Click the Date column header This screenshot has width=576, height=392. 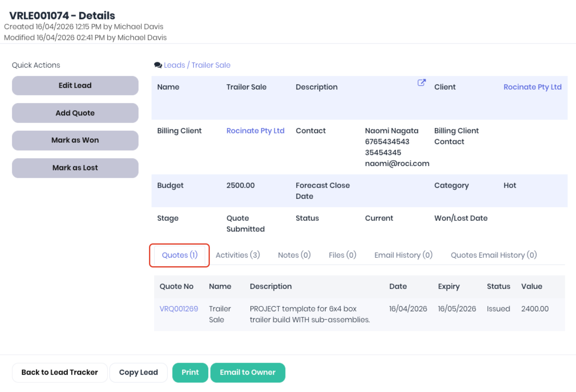(398, 287)
